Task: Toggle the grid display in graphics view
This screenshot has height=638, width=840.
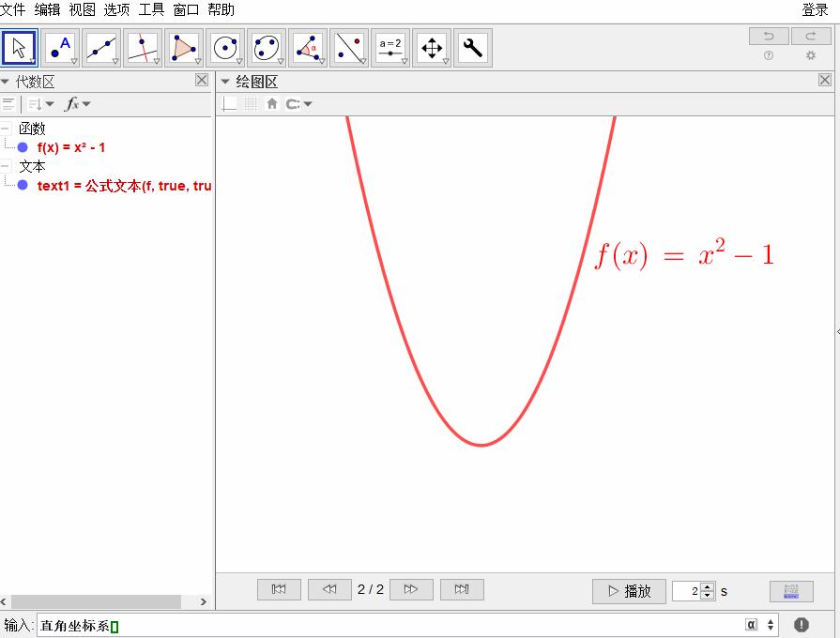Action: tap(251, 104)
